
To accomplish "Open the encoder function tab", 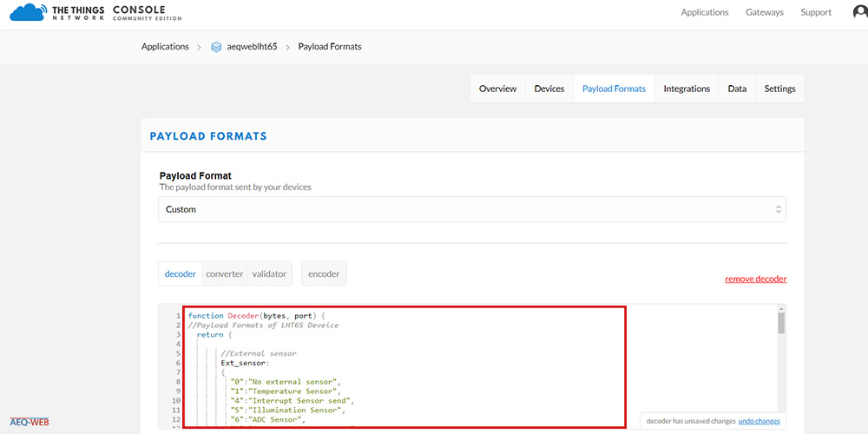I will click(x=324, y=274).
